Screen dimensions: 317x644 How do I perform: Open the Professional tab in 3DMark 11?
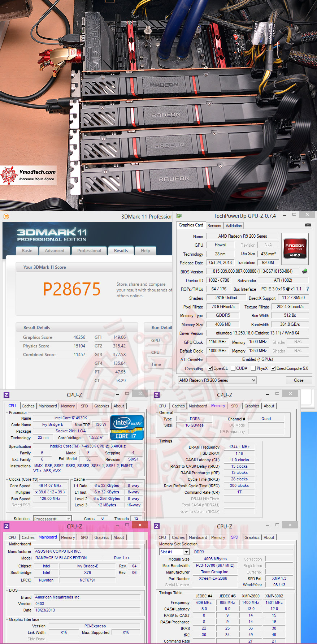(89, 251)
